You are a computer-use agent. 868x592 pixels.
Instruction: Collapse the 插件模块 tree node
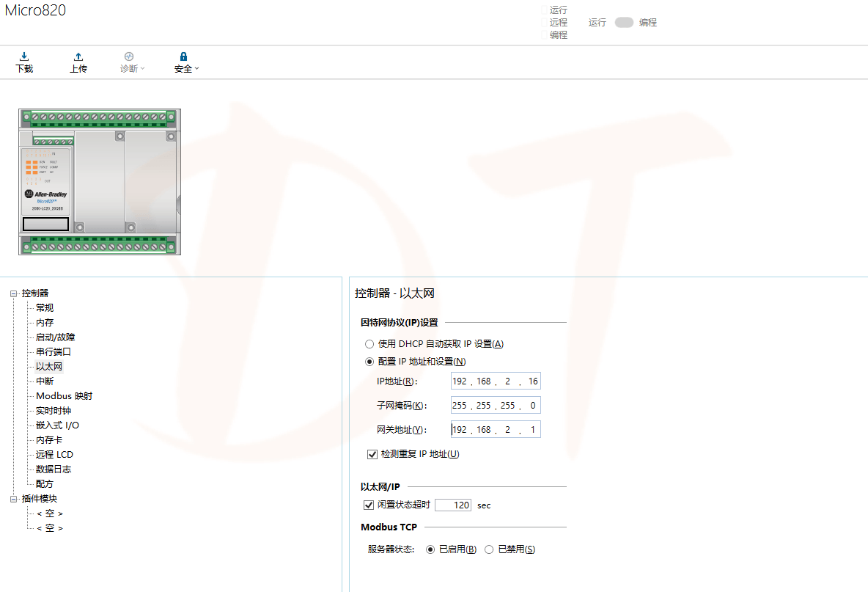click(14, 499)
